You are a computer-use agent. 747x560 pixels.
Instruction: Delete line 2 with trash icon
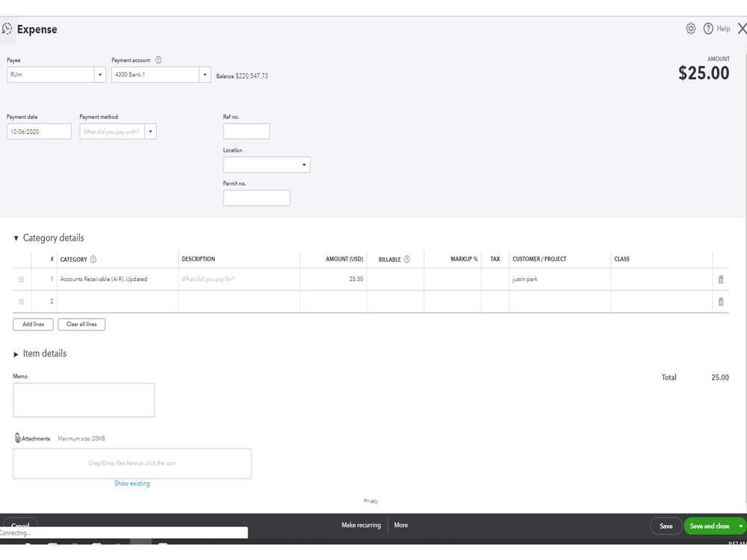click(721, 301)
